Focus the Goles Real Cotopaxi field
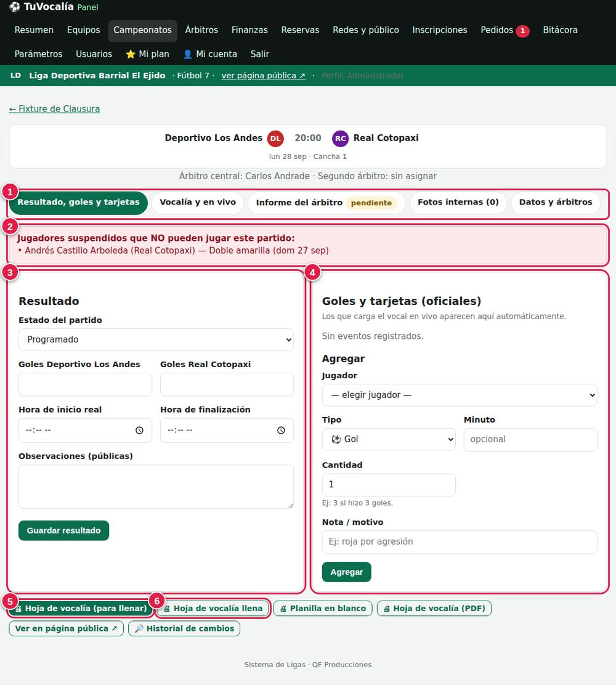616x685 pixels. [x=227, y=384]
